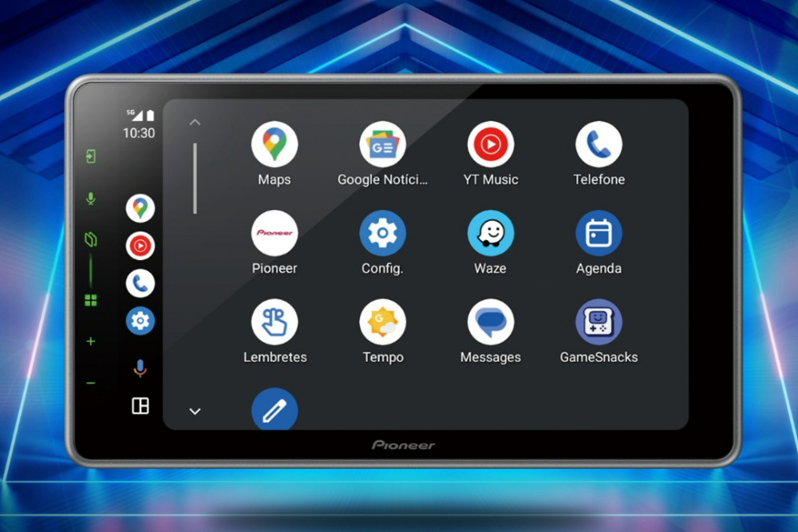Open the Telefone app in the grid

(599, 144)
